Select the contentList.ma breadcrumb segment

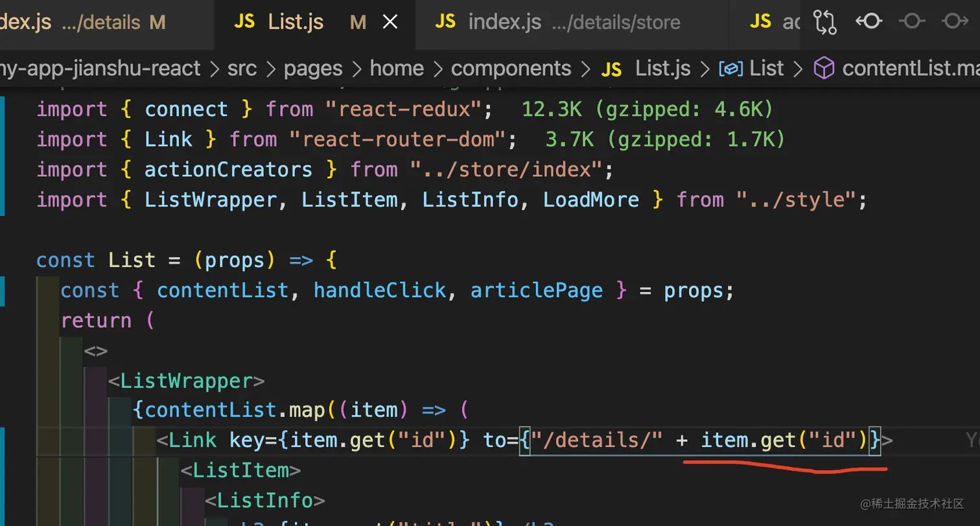911,68
